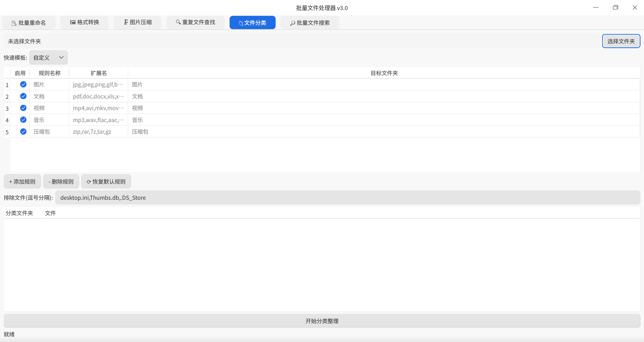The height and width of the screenshot is (342, 644).
Task: Click the 规则名称 column header
Action: click(x=49, y=73)
